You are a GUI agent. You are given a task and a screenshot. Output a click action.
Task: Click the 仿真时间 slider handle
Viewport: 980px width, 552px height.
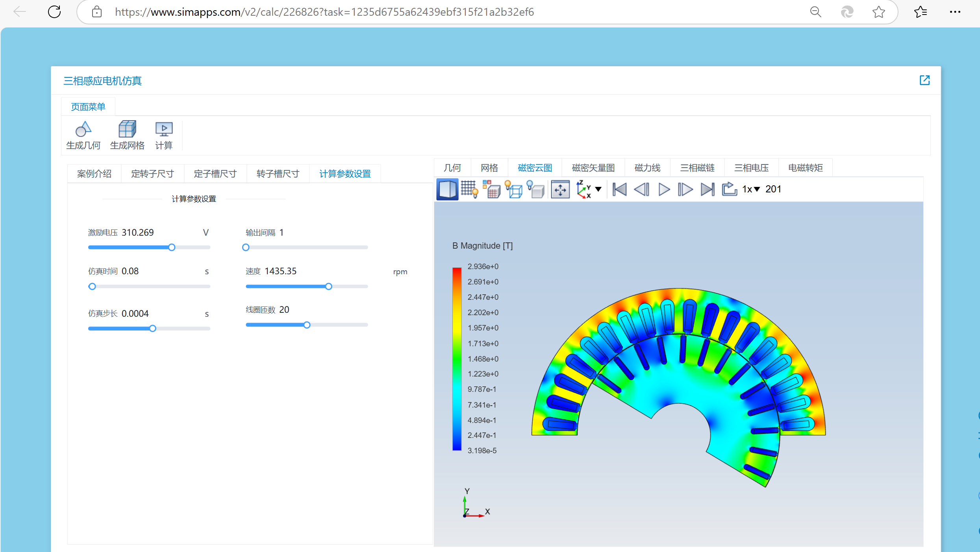click(92, 286)
